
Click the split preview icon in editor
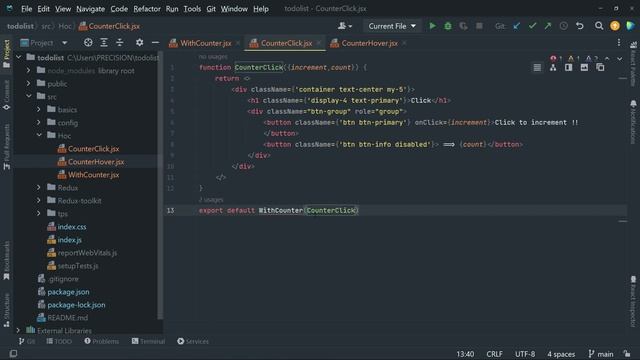(x=569, y=68)
